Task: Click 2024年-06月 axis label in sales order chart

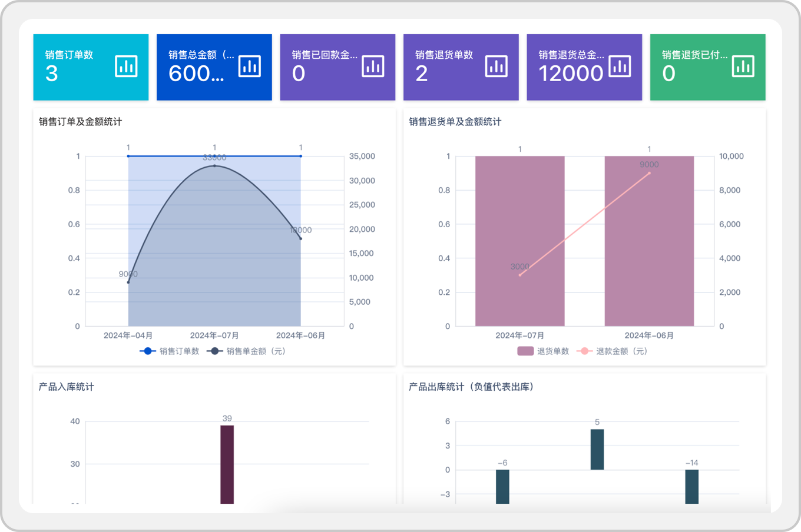Action: click(301, 335)
